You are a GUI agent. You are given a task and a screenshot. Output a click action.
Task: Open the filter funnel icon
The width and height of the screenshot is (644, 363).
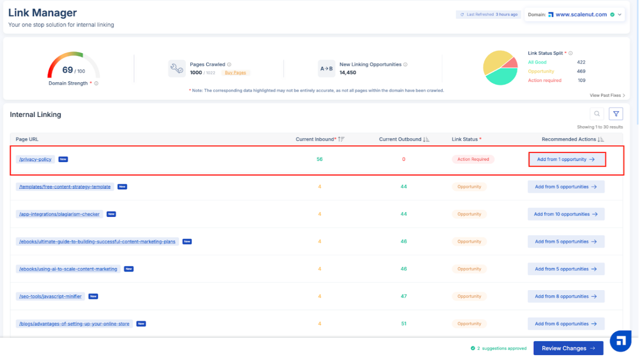click(616, 114)
